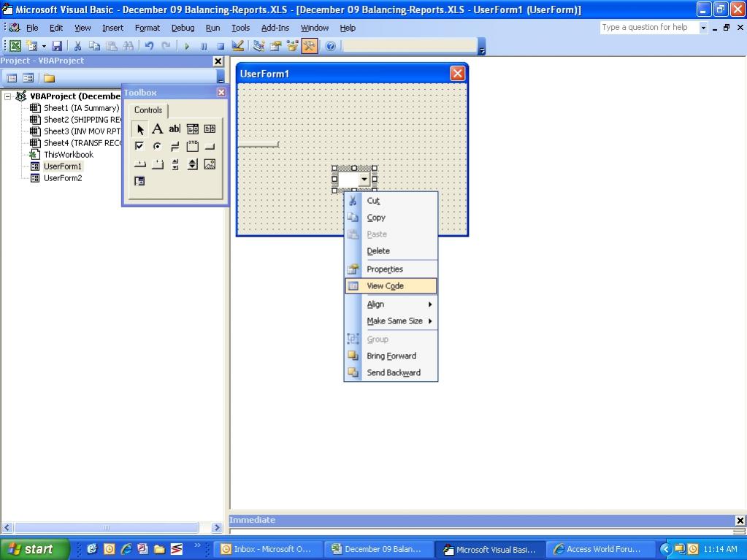Viewport: 747px width, 560px height.
Task: Choose the SpinButton control in Toolbox
Action: pyautogui.click(x=193, y=164)
